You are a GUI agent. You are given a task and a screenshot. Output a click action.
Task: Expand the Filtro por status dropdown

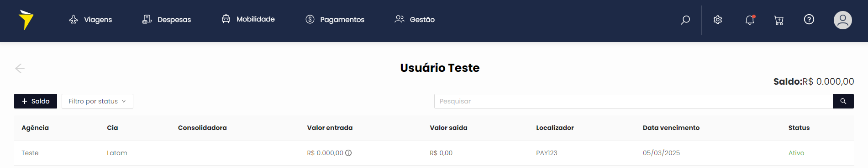[x=97, y=101]
